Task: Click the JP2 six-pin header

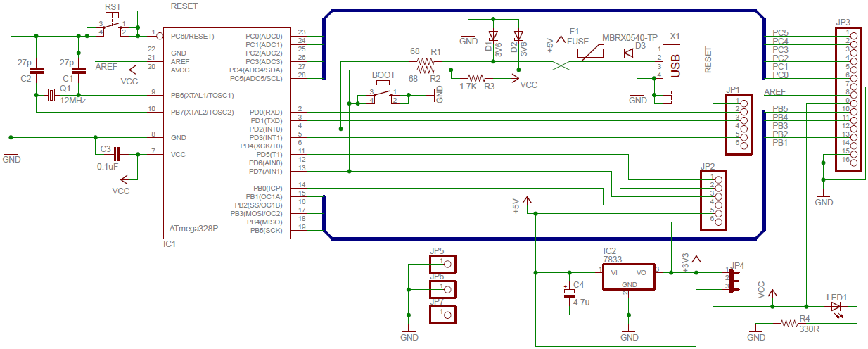Action: 713,201
